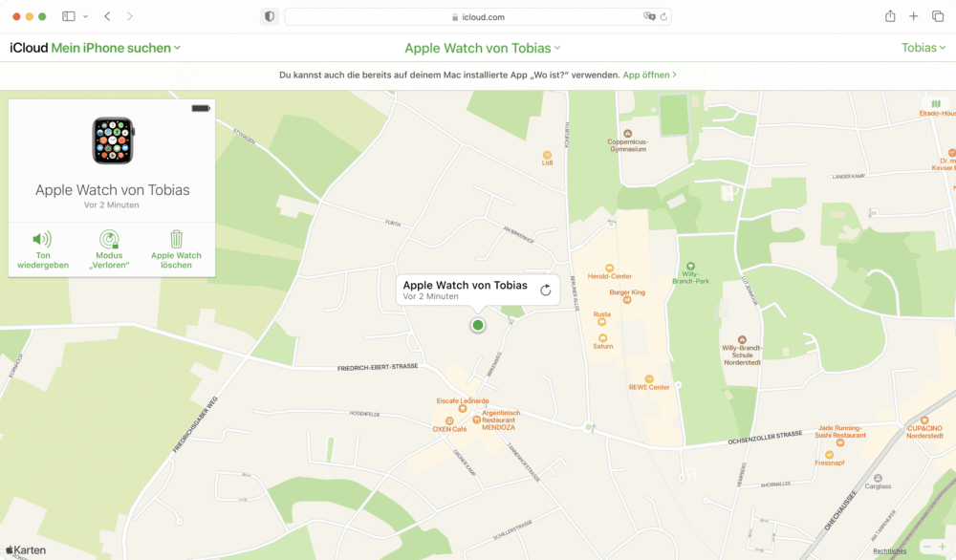
Task: Erase watch with Apple Watch löschen
Action: [x=176, y=249]
